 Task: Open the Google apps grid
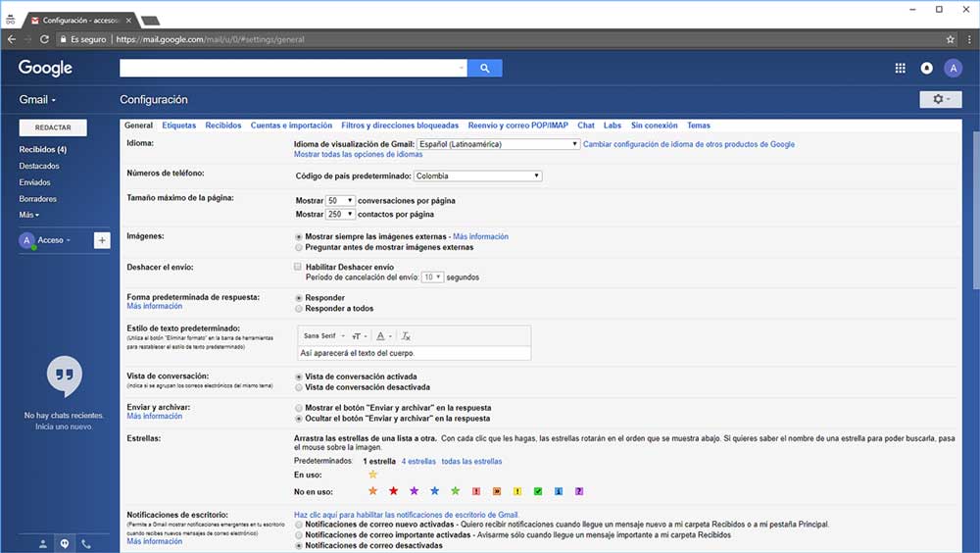(900, 69)
